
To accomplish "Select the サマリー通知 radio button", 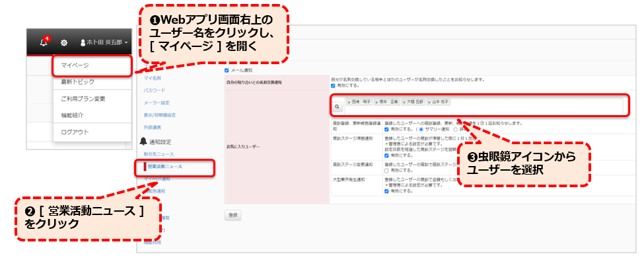I will coord(421,129).
